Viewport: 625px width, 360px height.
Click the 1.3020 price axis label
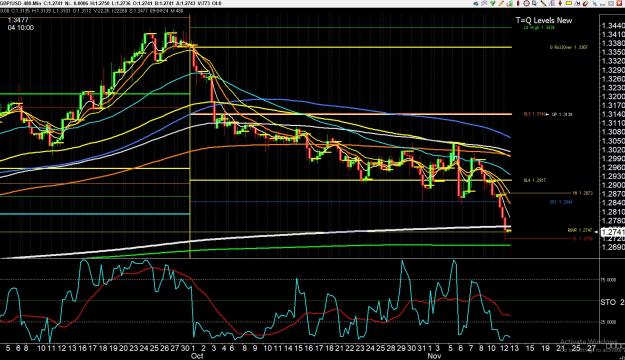click(x=613, y=150)
